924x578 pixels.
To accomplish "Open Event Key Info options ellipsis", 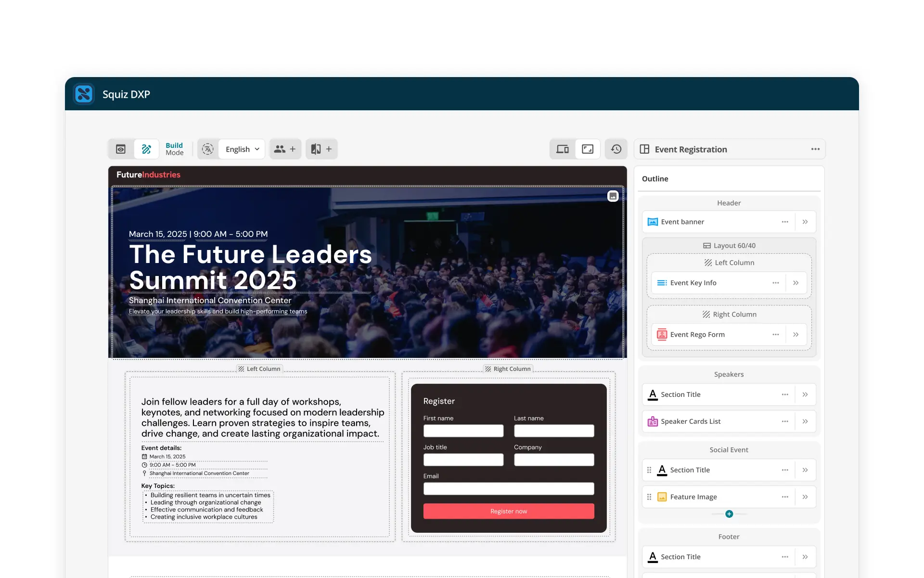I will 776,283.
